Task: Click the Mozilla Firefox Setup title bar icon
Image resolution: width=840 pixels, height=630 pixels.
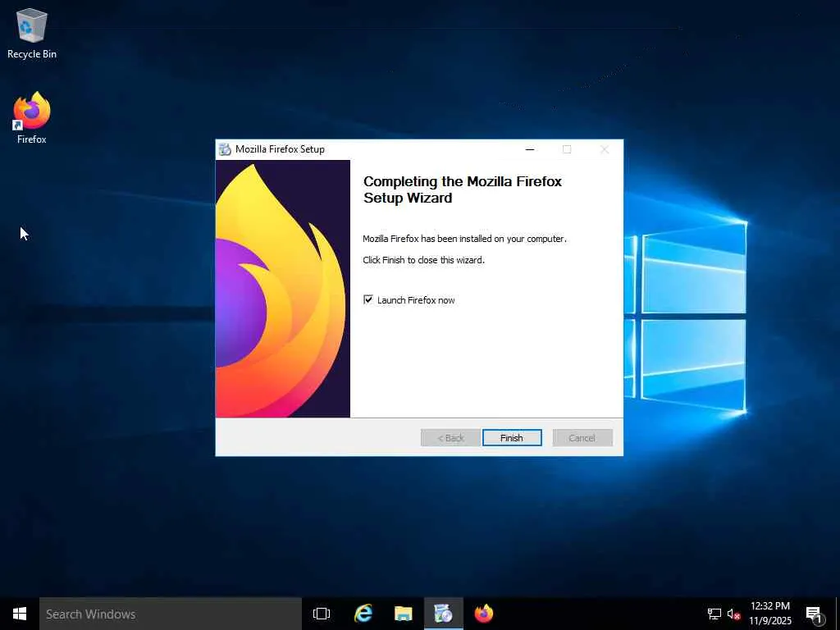Action: click(x=225, y=149)
